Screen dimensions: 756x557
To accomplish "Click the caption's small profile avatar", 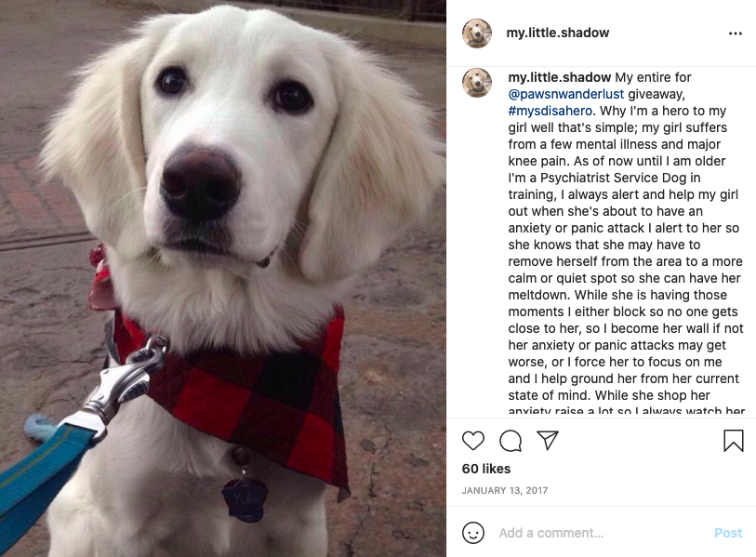I will point(477,83).
